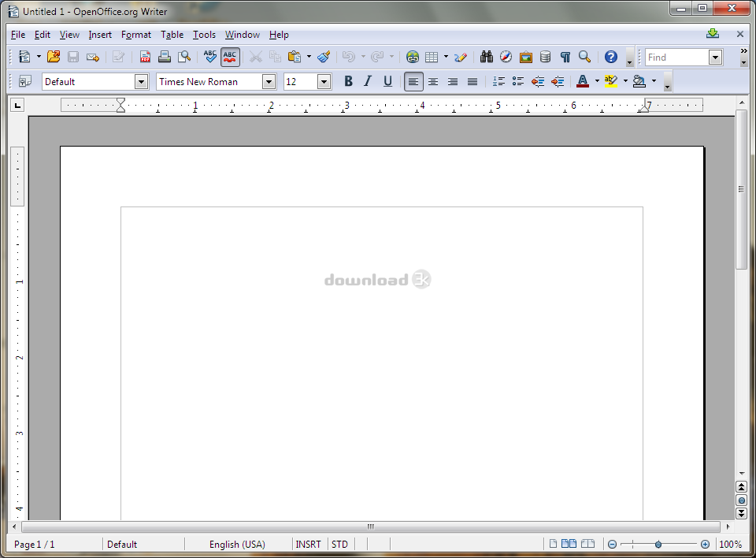Image resolution: width=756 pixels, height=558 pixels.
Task: Toggle AutoSpellcheck on the toolbar
Action: click(230, 57)
